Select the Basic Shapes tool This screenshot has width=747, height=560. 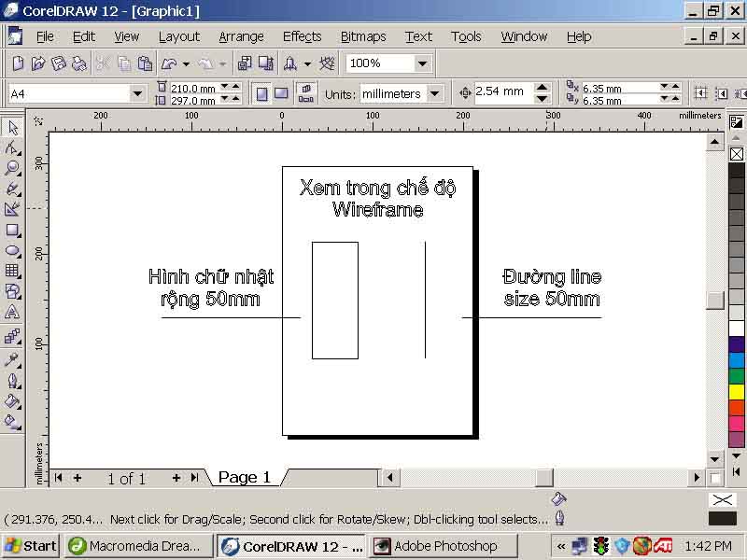click(12, 291)
